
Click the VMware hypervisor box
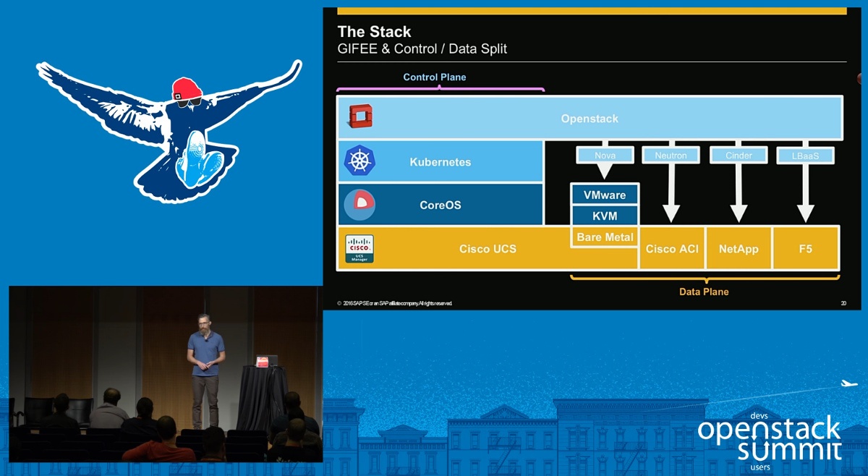(x=605, y=195)
